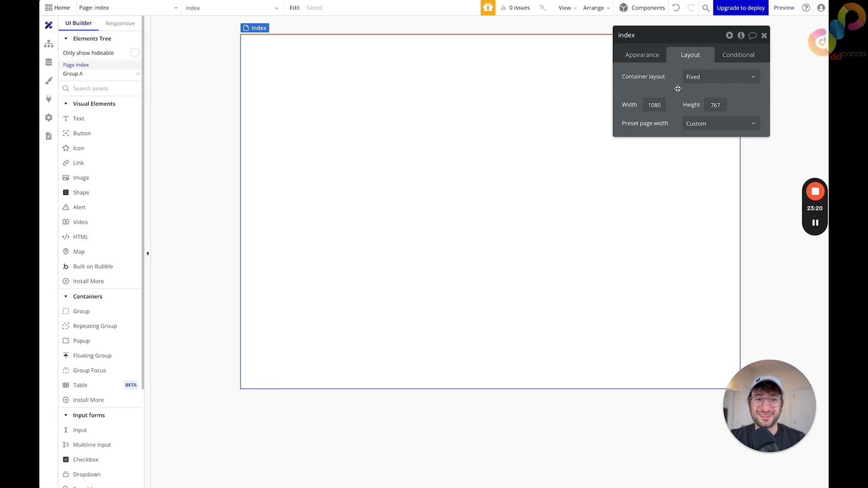
Task: Click the gift box icon
Action: pos(488,7)
